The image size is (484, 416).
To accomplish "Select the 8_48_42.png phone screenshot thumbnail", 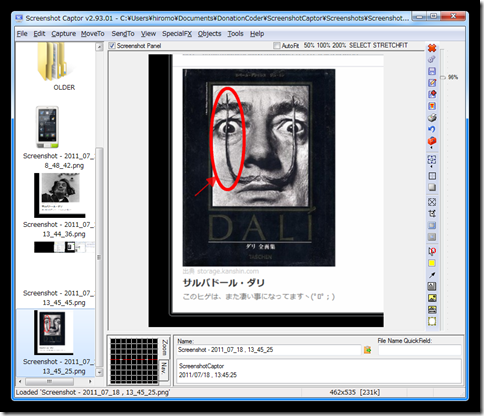I will coord(48,127).
